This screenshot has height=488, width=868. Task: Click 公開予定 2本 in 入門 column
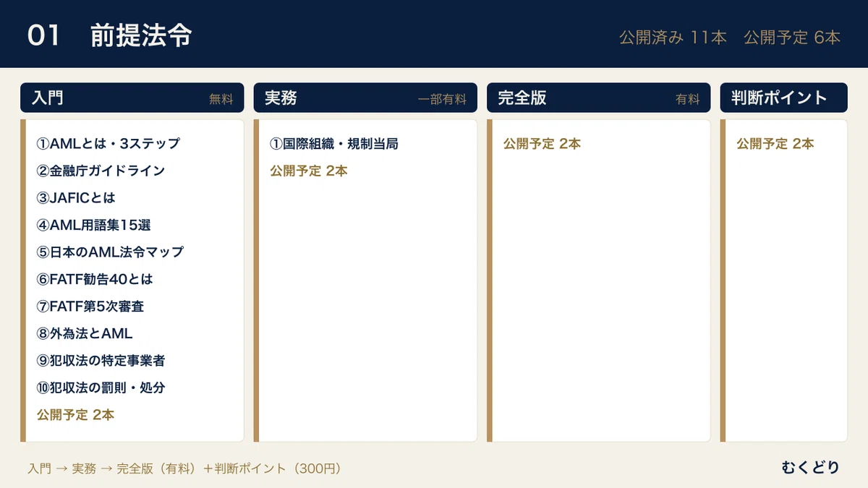[x=75, y=414]
